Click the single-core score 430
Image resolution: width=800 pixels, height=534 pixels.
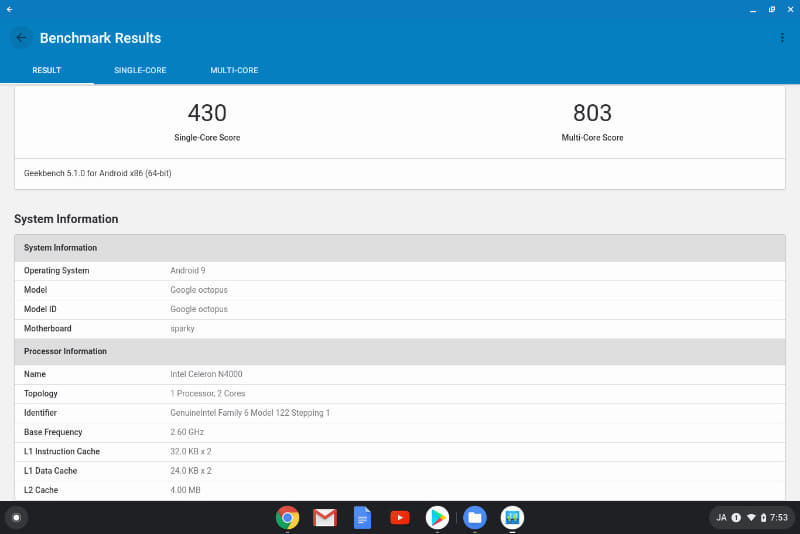pos(207,113)
